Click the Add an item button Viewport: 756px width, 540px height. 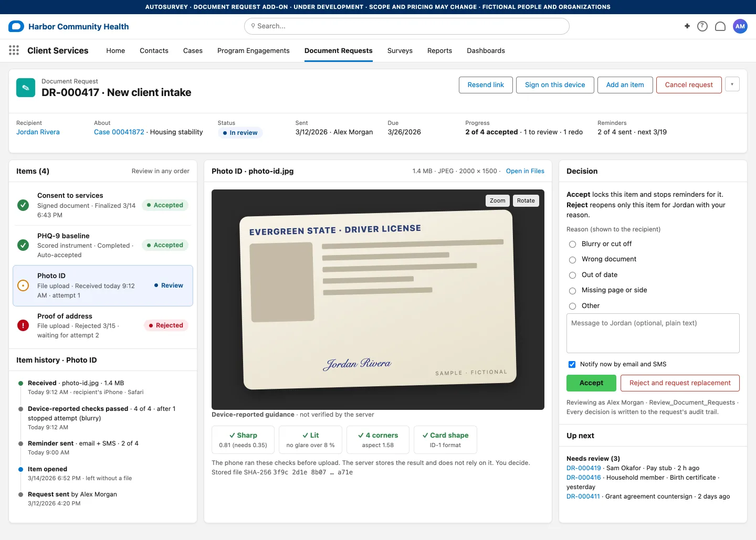[x=625, y=85]
